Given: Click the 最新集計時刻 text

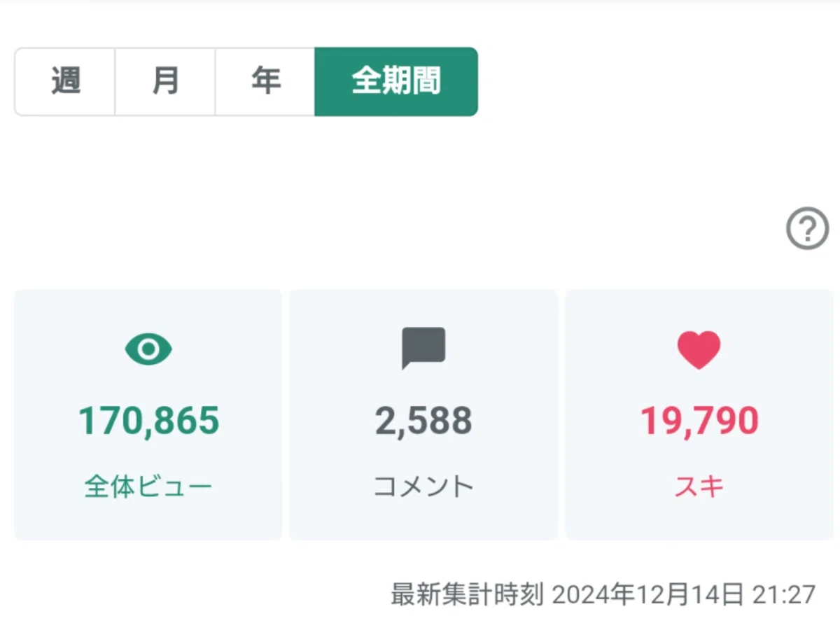Looking at the screenshot, I should click(x=467, y=595).
